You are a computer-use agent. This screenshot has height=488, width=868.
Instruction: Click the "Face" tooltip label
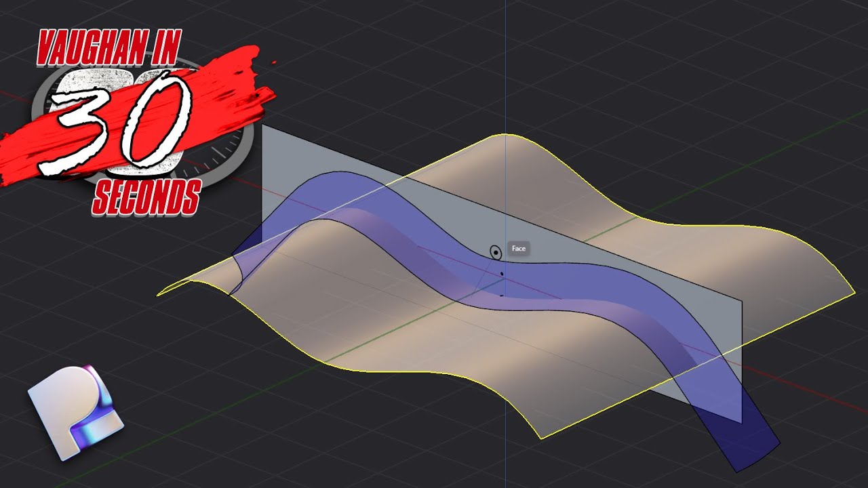click(519, 249)
